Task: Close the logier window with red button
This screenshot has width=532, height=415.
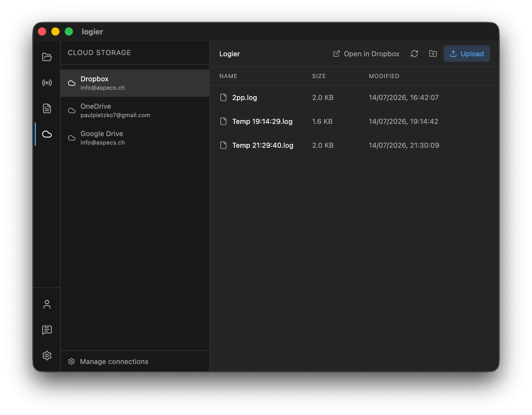Action: click(x=42, y=31)
